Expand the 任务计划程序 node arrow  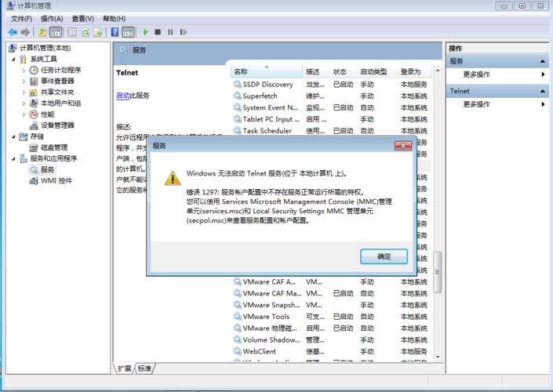pyautogui.click(x=24, y=70)
